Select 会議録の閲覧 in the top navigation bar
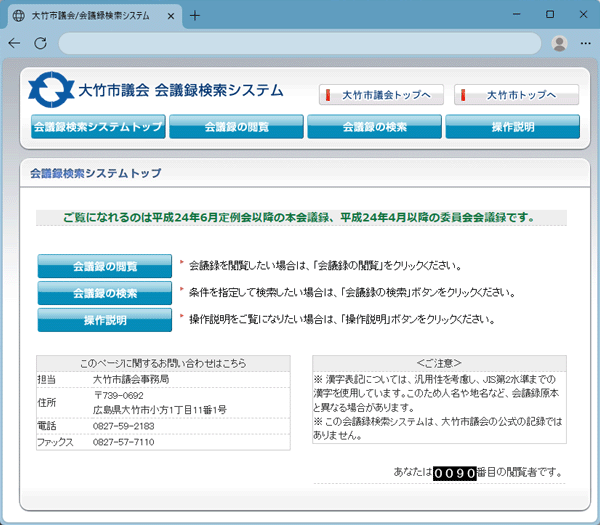The image size is (600, 525). (x=236, y=127)
